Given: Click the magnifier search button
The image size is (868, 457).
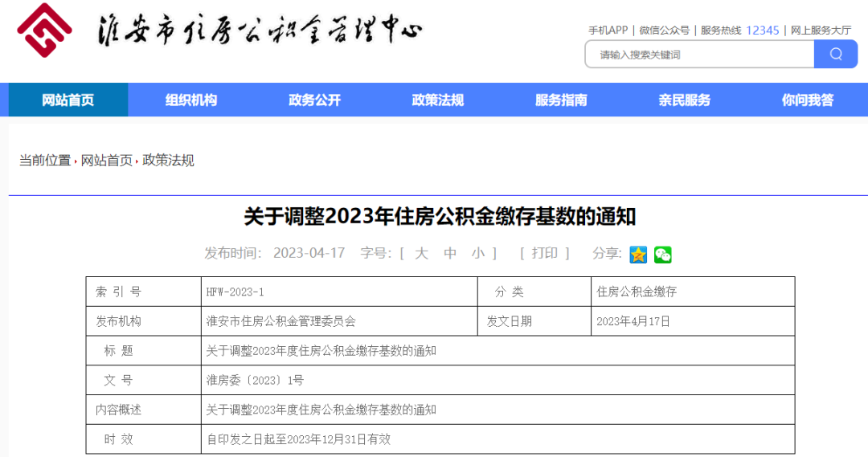Looking at the screenshot, I should coord(835,55).
